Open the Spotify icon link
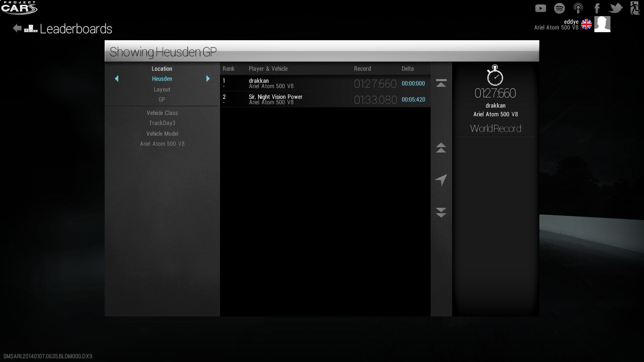The image size is (644, 362). pyautogui.click(x=559, y=8)
